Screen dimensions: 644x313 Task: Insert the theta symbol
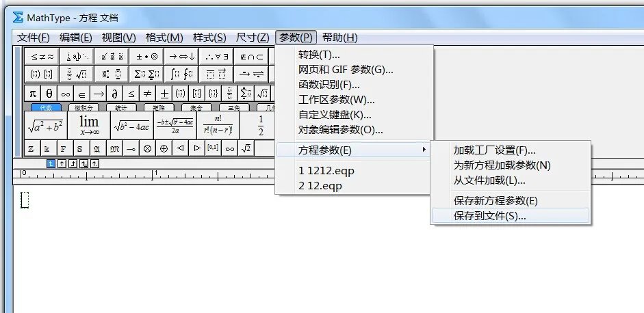click(49, 94)
